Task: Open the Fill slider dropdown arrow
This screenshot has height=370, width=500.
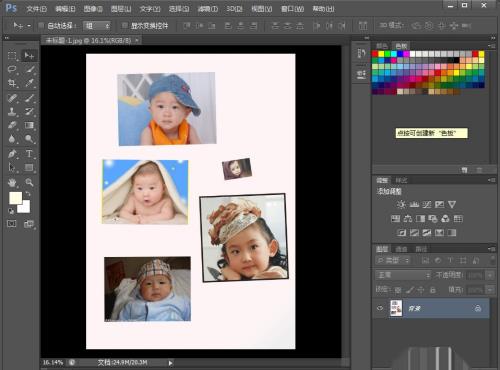Action: 490,290
